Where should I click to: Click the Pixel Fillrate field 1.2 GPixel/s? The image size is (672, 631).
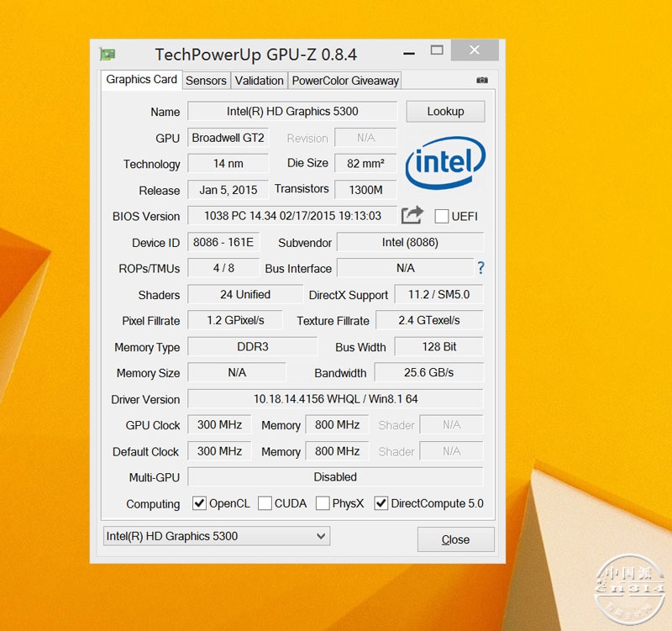(x=235, y=320)
